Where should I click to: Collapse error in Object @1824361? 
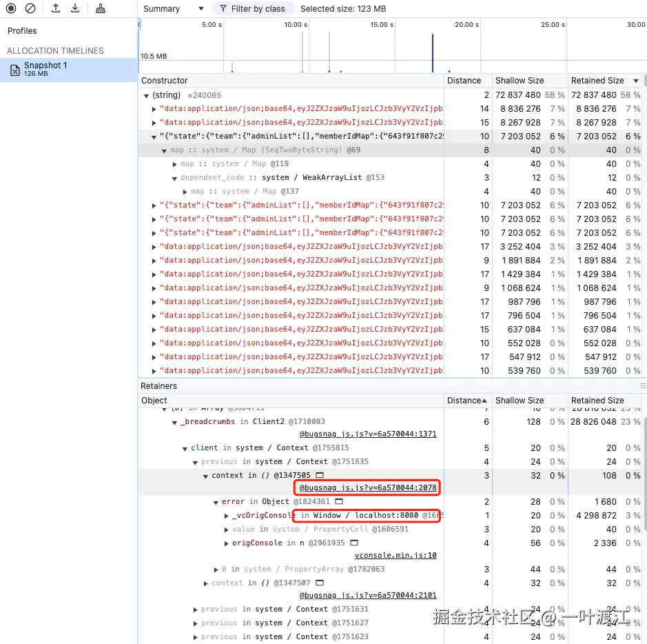216,503
